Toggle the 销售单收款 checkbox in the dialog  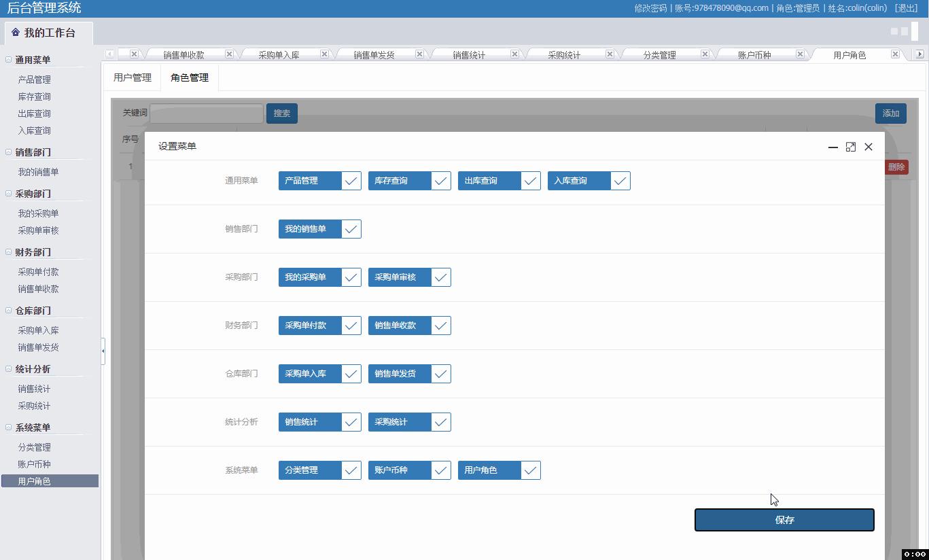click(x=440, y=326)
